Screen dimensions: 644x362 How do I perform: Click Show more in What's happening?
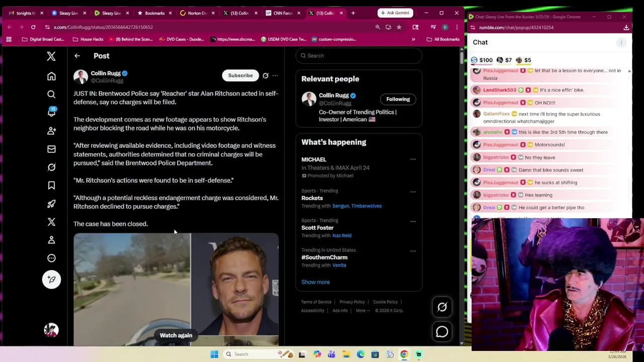tap(315, 282)
